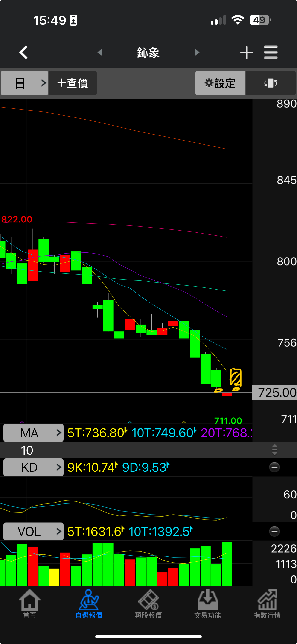Open the 類股報價 sector quotes tab
This screenshot has width=297, height=644.
pos(148,604)
